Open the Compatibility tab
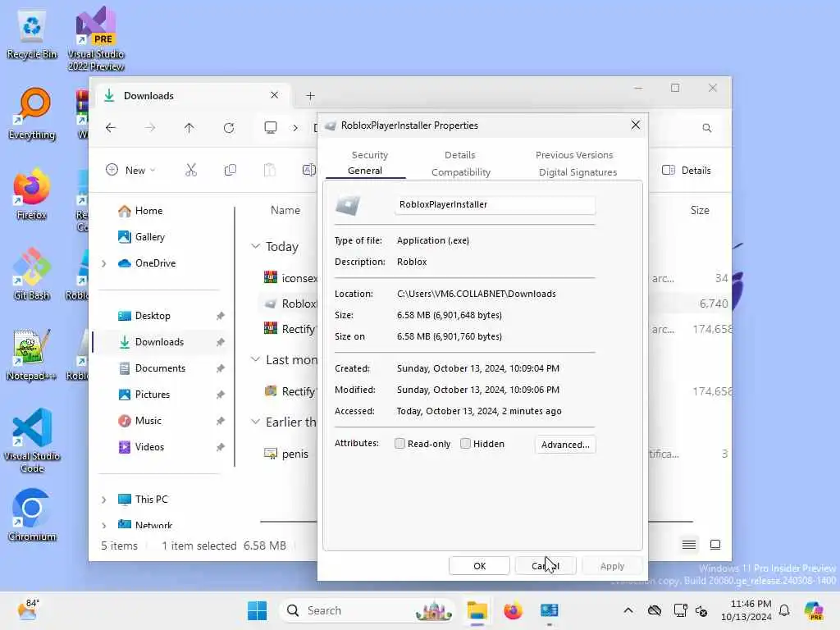 pos(461,172)
